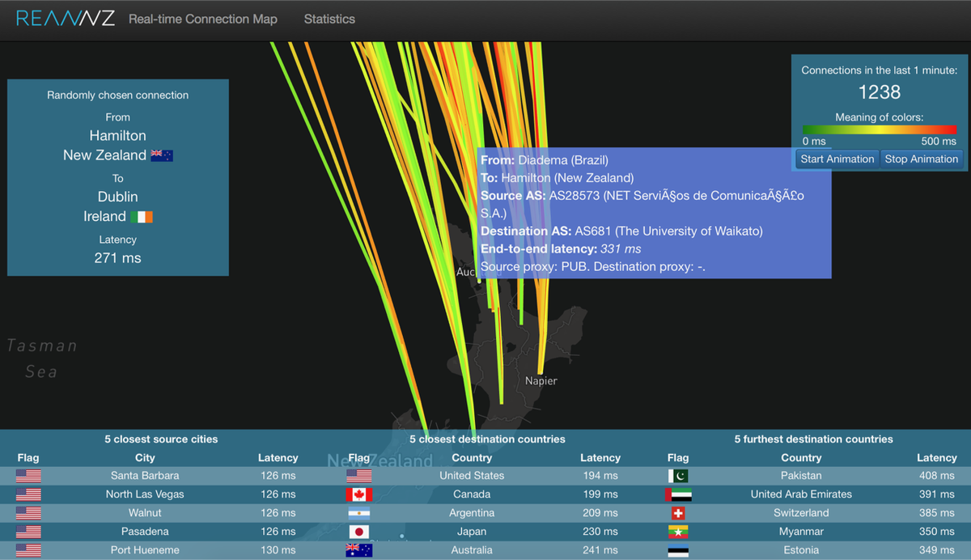Click the Myanmar country cell
Image resolution: width=971 pixels, height=560 pixels.
coord(801,532)
